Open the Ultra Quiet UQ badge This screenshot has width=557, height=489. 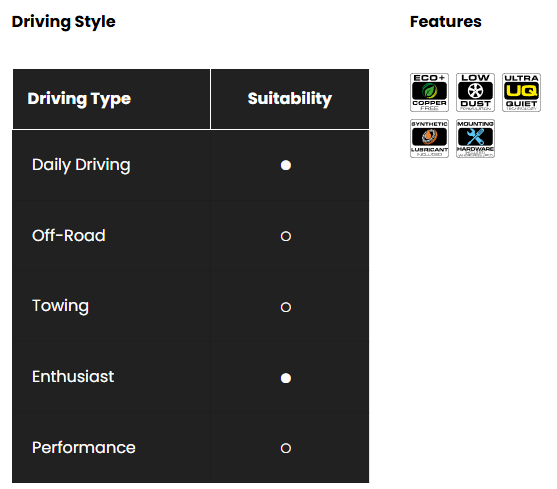(x=521, y=92)
